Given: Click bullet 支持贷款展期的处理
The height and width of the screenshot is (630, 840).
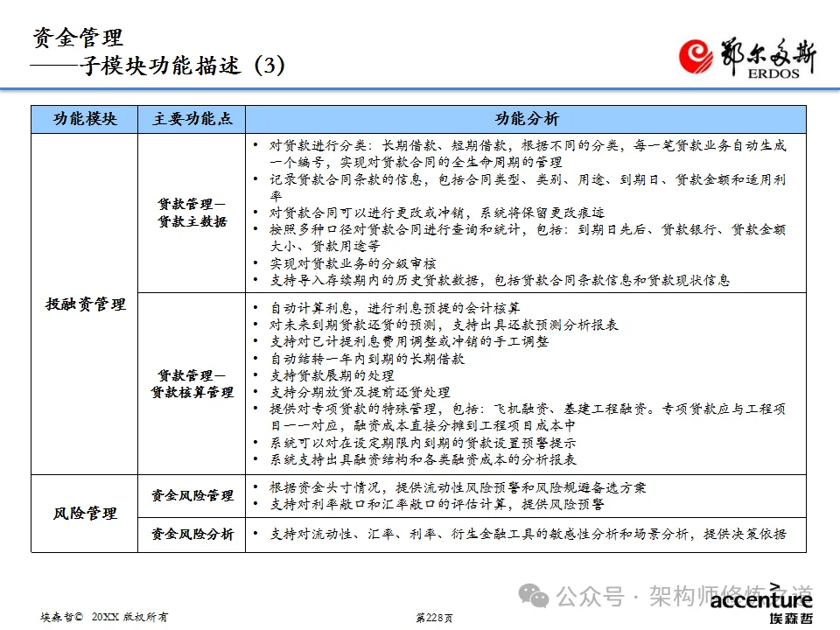Looking at the screenshot, I should click(332, 375).
